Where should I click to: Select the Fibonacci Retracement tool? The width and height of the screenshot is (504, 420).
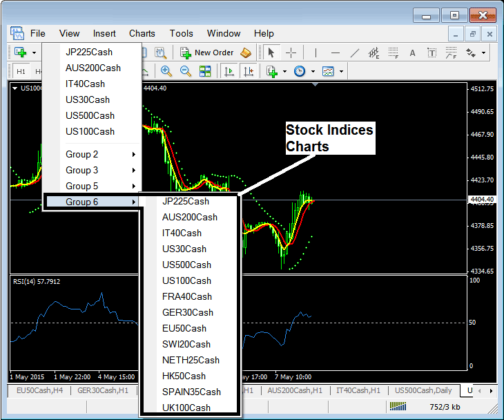coord(393,52)
